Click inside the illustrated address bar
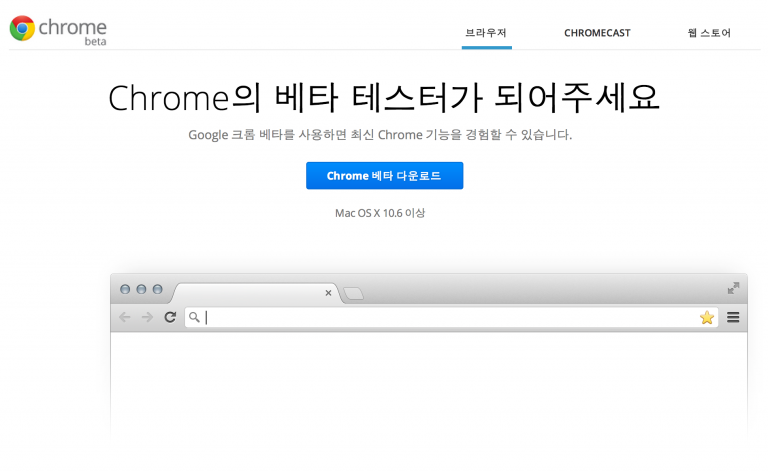This screenshot has height=471, width=768. click(x=451, y=317)
